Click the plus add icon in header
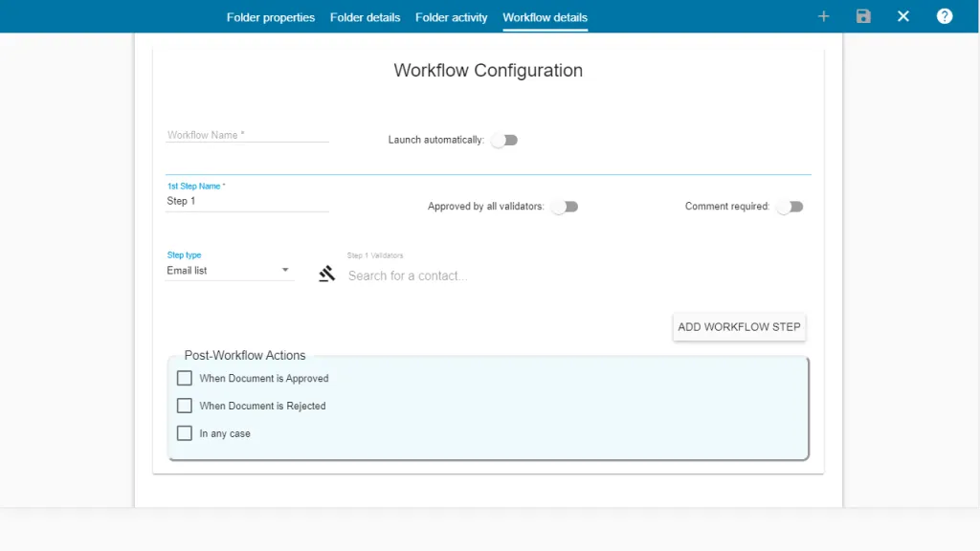Screen dimensions: 980x551 pyautogui.click(x=823, y=16)
